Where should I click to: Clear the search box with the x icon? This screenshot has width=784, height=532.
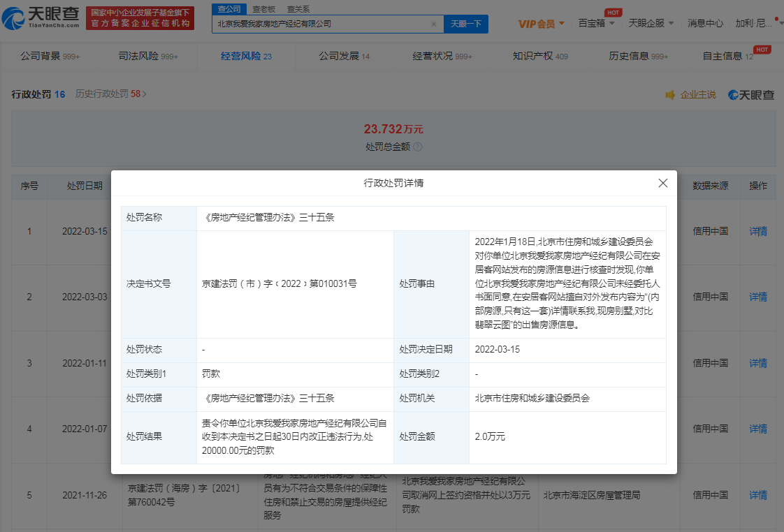click(x=433, y=24)
